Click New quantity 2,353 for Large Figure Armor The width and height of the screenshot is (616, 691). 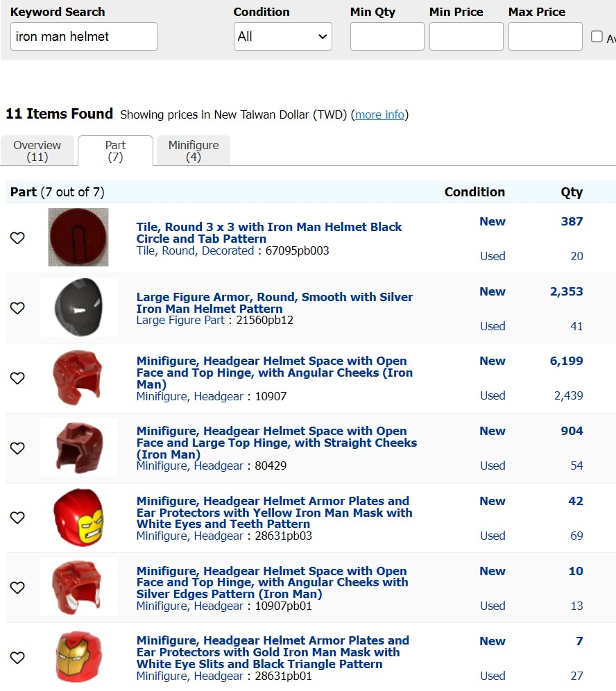click(x=566, y=291)
